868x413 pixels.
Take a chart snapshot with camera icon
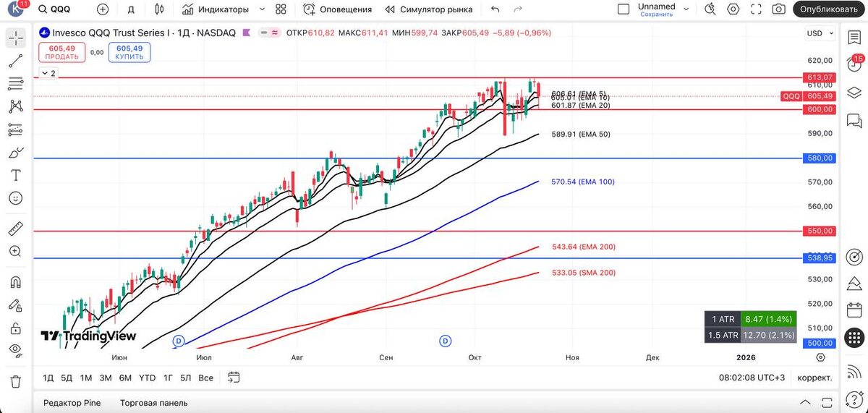click(x=779, y=9)
